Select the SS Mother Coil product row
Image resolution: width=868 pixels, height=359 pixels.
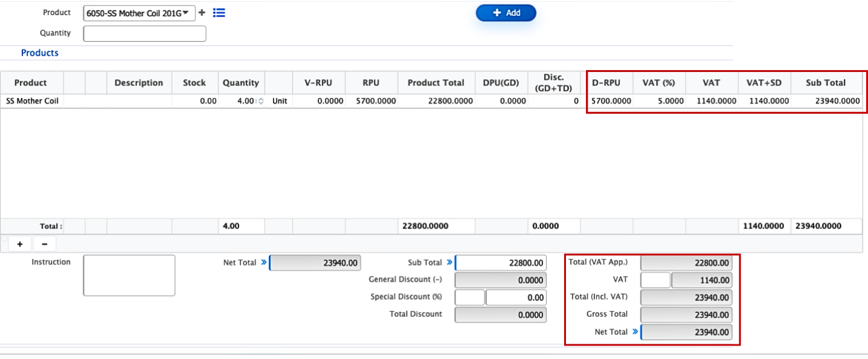pos(32,102)
